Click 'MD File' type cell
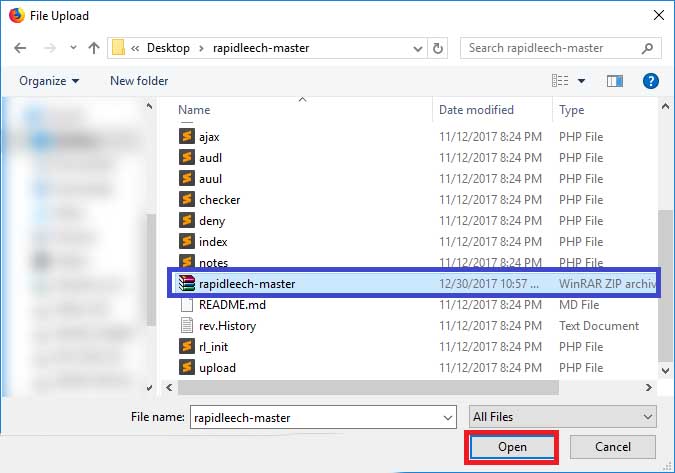Image resolution: width=675 pixels, height=473 pixels. [579, 305]
